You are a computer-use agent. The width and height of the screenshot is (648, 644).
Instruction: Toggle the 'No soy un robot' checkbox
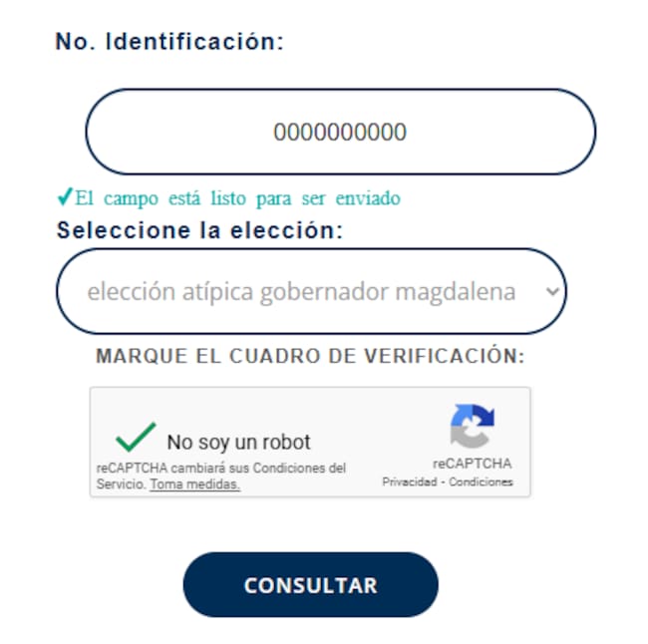pyautogui.click(x=136, y=438)
